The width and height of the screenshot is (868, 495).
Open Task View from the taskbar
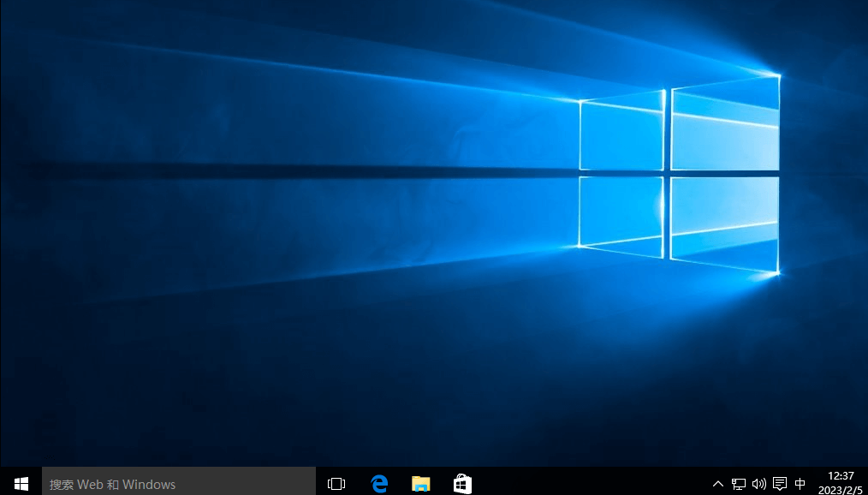click(x=336, y=483)
